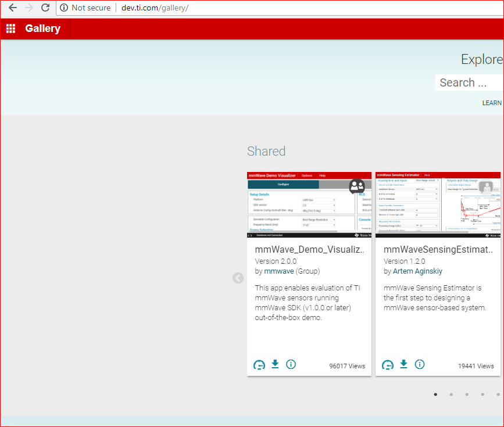504x427 pixels.
Task: Download the mmWaveSensingEstimator app
Action: 403,364
